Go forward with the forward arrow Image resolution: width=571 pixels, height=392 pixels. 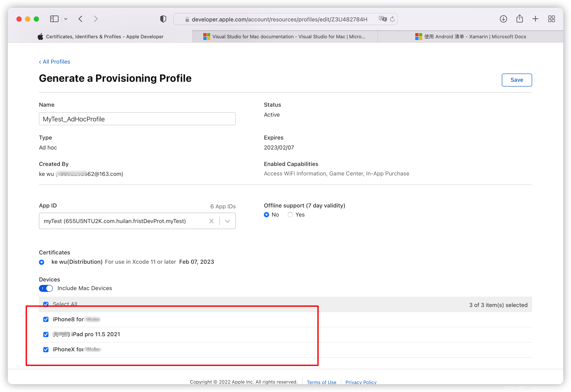[x=96, y=19]
